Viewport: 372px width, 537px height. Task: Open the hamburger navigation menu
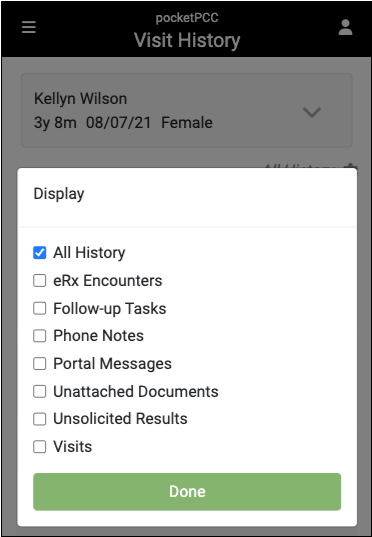coord(29,27)
